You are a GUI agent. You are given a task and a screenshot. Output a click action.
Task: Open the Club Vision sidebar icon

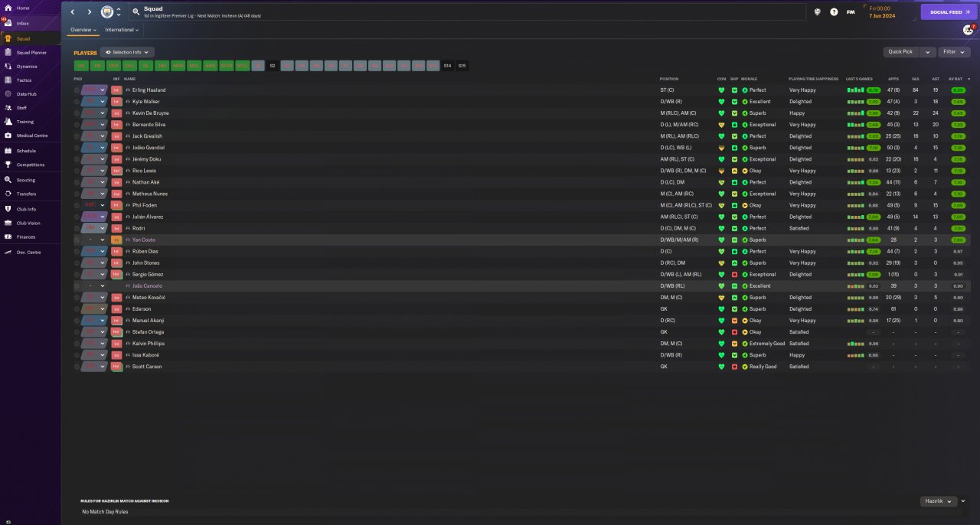(x=8, y=223)
